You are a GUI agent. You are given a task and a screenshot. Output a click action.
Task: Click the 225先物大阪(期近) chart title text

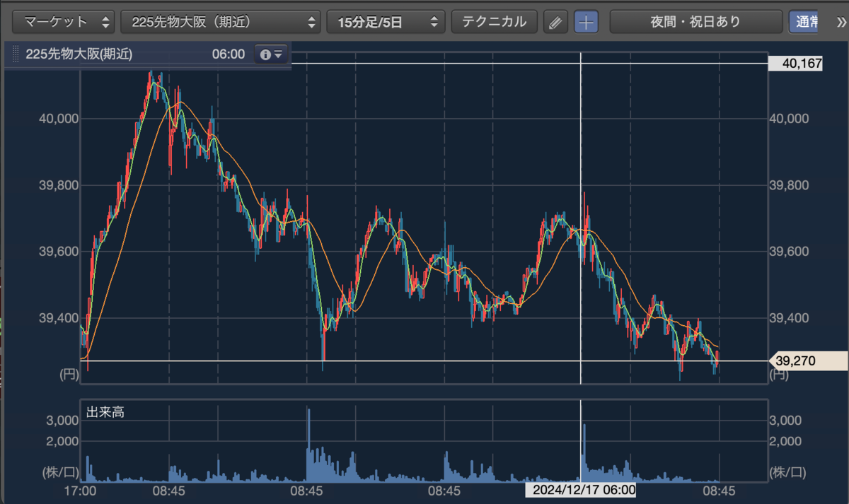[x=79, y=54]
